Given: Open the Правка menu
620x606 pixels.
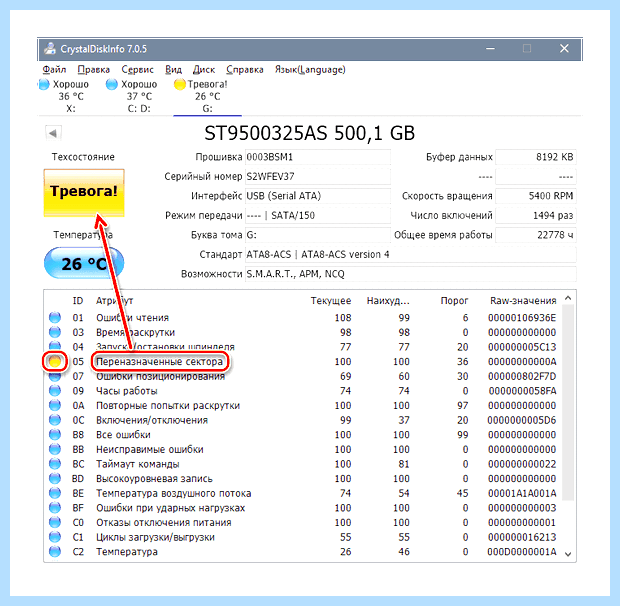Looking at the screenshot, I should (93, 70).
